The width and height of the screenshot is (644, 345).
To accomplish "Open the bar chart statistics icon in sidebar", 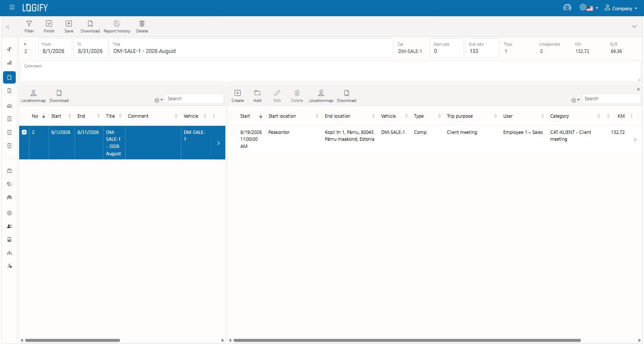I will [x=9, y=63].
